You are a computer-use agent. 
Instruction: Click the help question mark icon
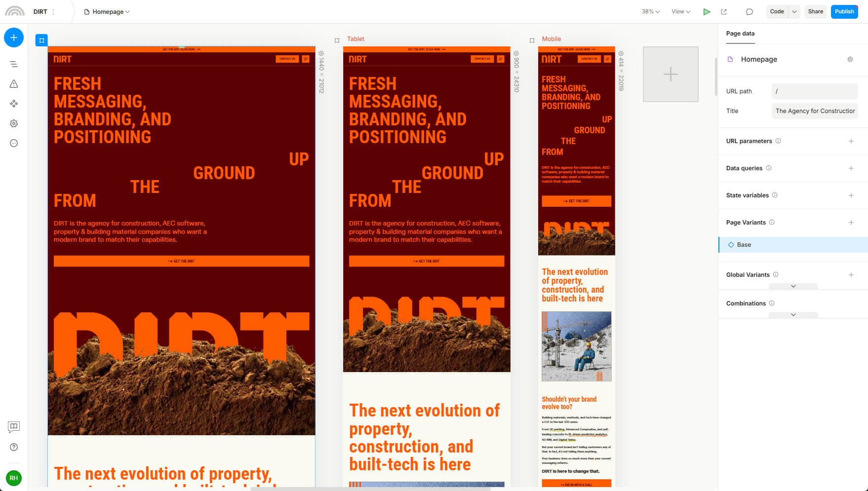click(x=14, y=447)
